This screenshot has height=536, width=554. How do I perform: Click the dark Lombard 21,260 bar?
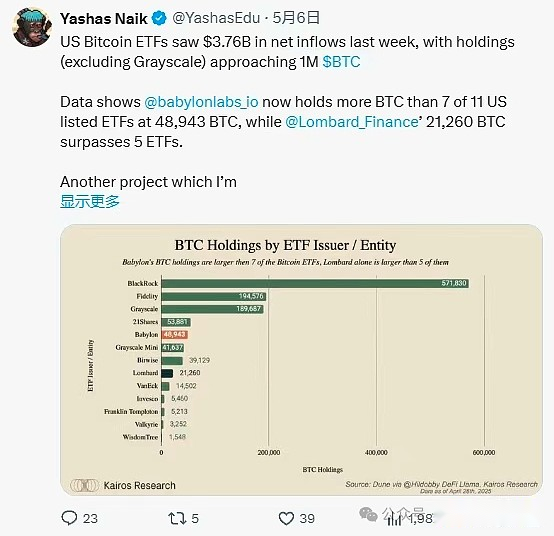167,373
